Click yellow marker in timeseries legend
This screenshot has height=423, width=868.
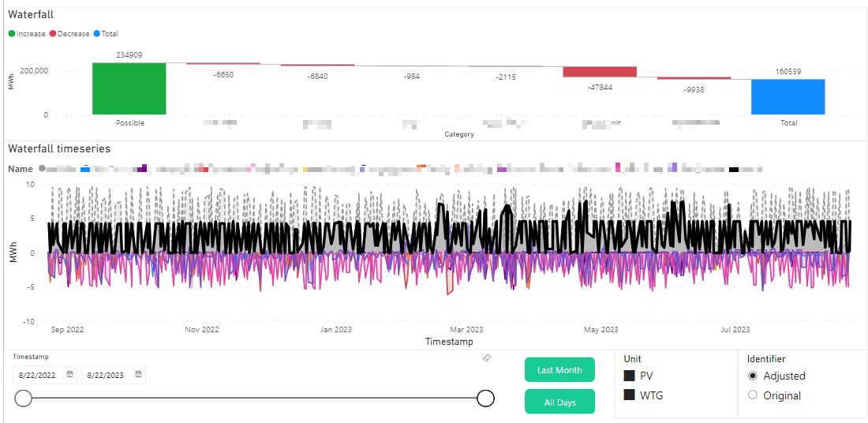click(x=305, y=169)
